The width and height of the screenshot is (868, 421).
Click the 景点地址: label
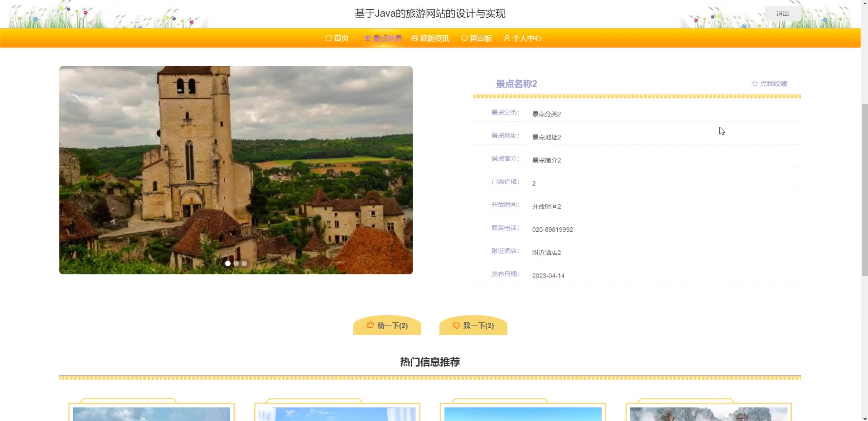coord(505,135)
